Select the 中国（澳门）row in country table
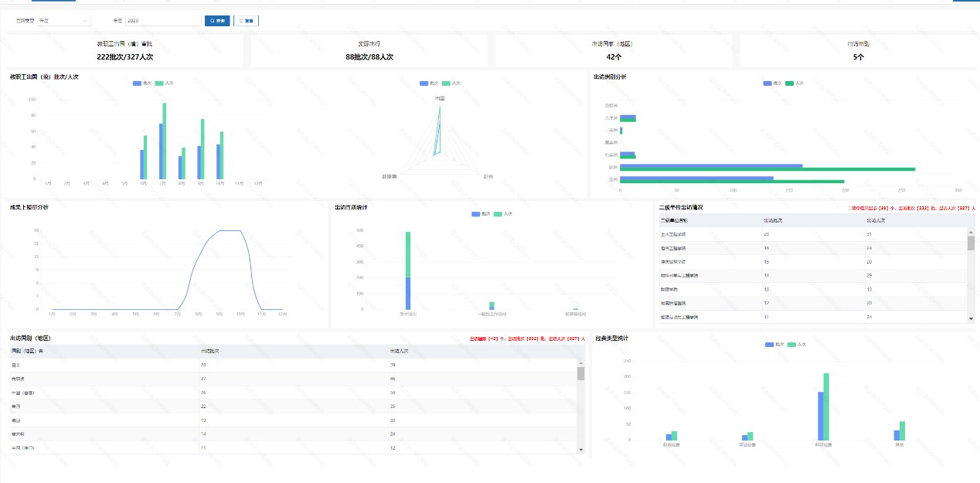The height and width of the screenshot is (483, 980). [291, 447]
